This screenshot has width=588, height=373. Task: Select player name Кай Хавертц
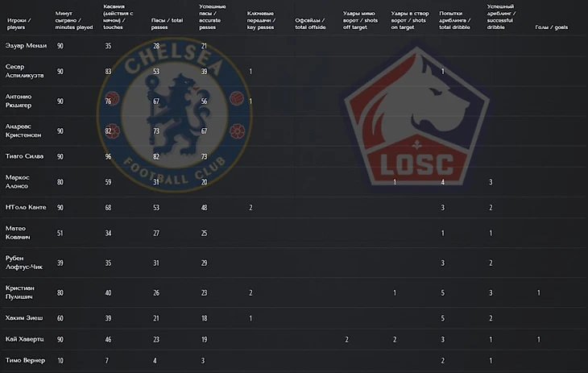[x=24, y=340]
